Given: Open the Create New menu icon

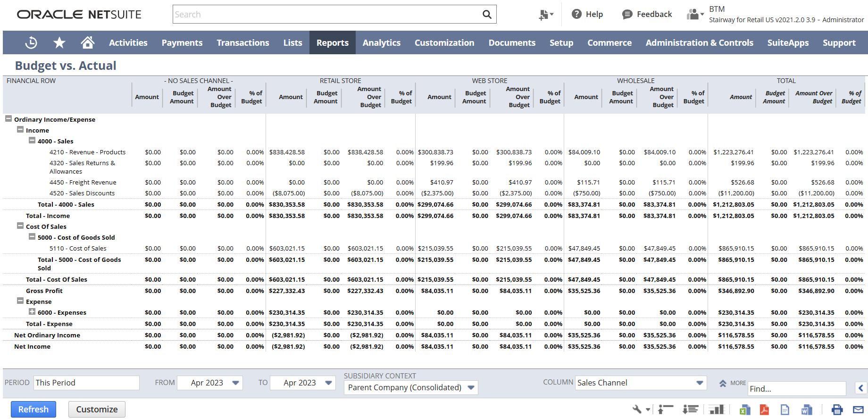Looking at the screenshot, I should [x=546, y=15].
